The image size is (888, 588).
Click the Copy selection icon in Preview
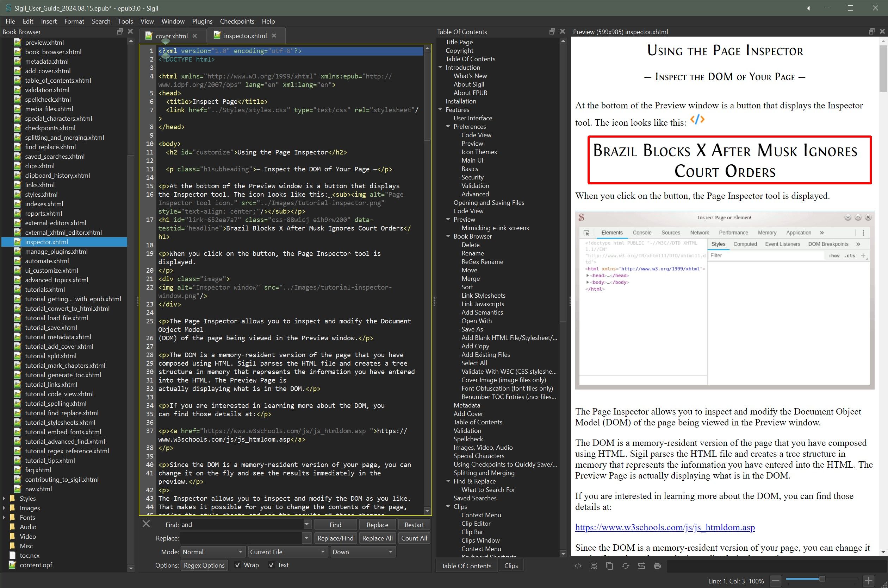click(609, 566)
